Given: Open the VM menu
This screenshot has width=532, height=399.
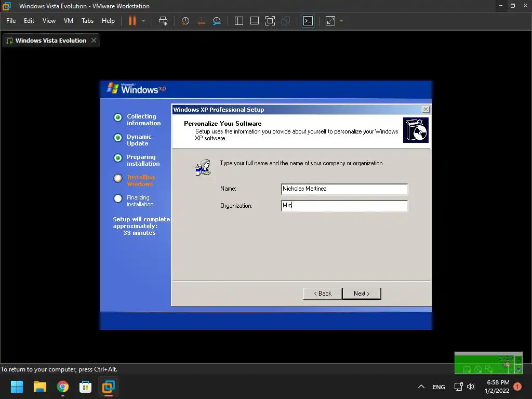Looking at the screenshot, I should coord(69,21).
